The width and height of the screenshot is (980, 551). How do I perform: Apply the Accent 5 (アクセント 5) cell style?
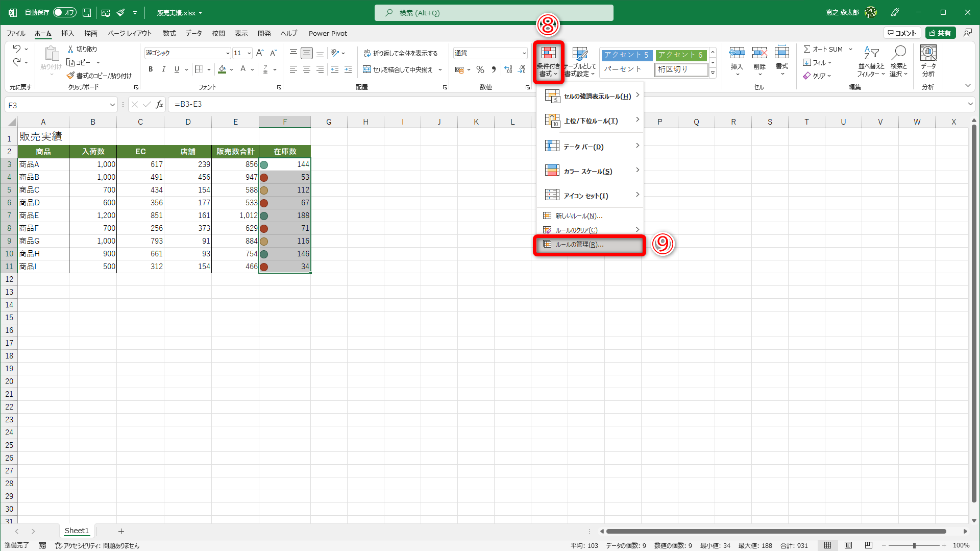(626, 55)
